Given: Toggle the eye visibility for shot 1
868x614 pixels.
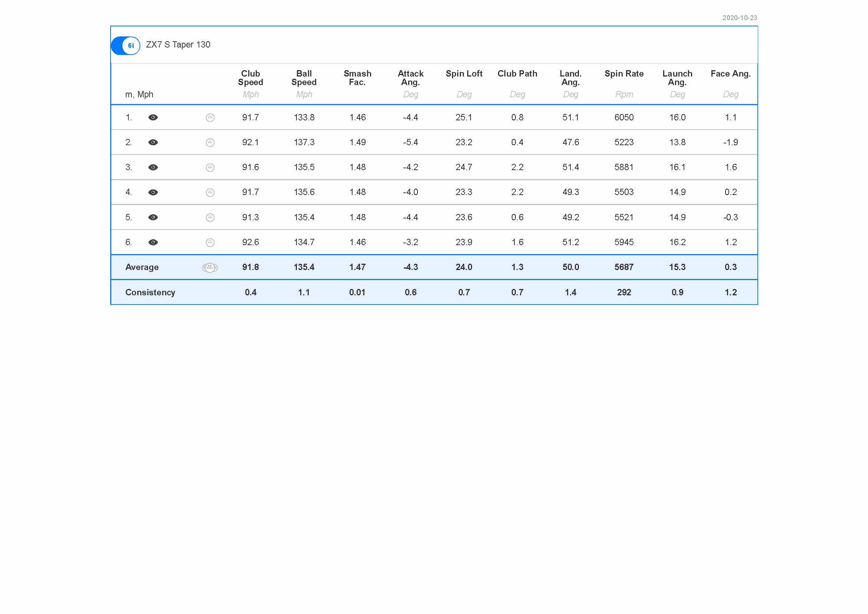Looking at the screenshot, I should [153, 118].
